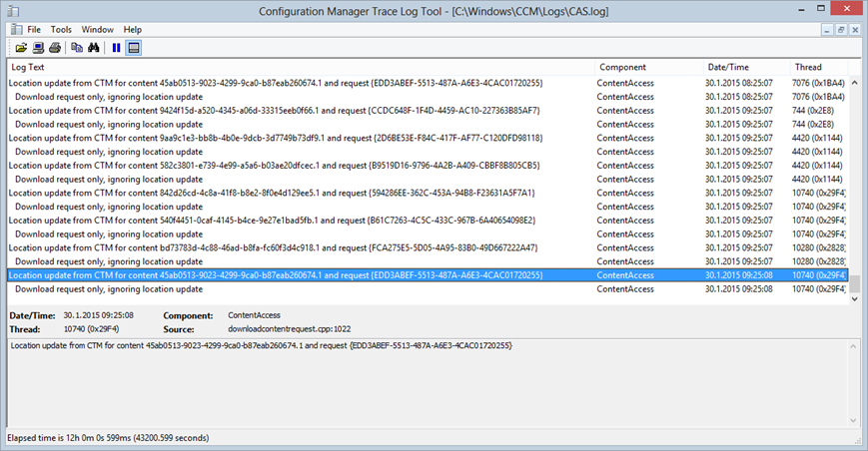Screen dimensions: 868x451
Task: Click inside the log detail text box
Action: [x=428, y=383]
